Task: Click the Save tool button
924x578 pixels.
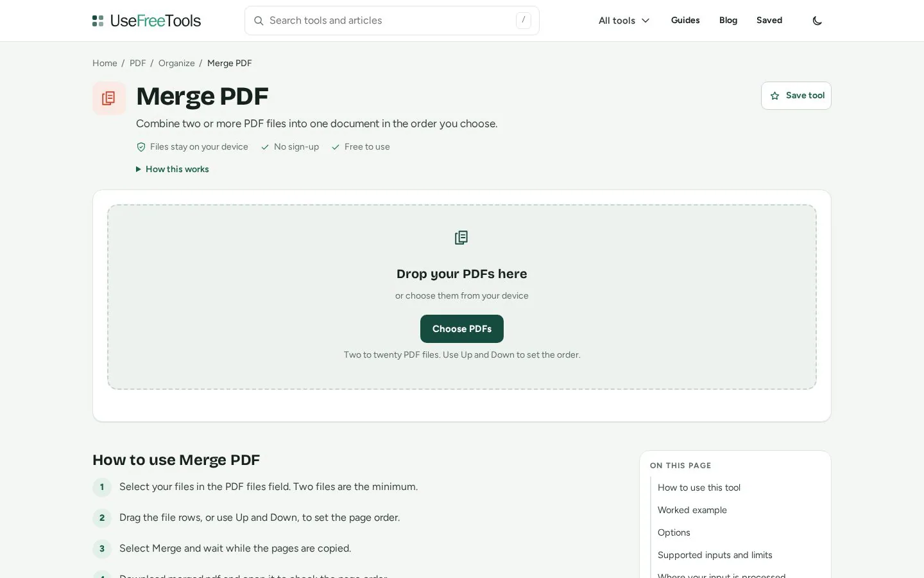Action: tap(796, 96)
